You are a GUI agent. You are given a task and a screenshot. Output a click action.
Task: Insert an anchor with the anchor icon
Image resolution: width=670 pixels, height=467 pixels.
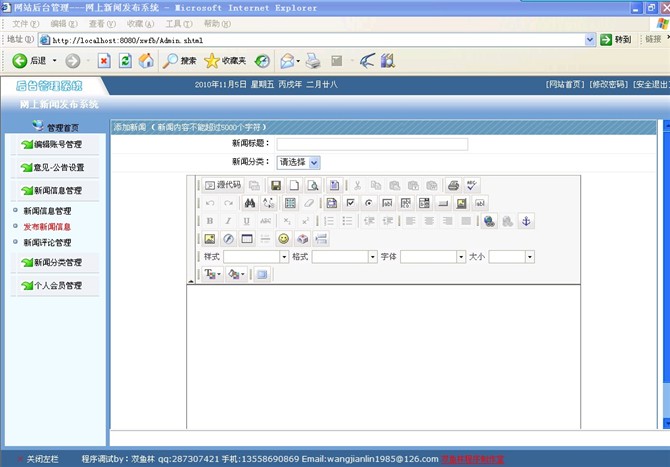[526, 221]
